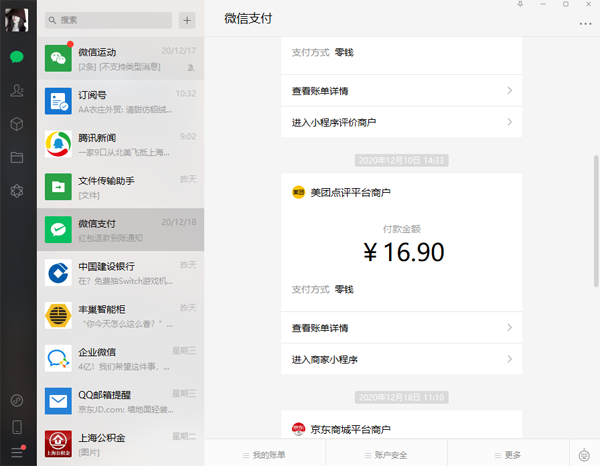Open the three-dot chat info menu
The image size is (600, 466).
coord(585,24)
